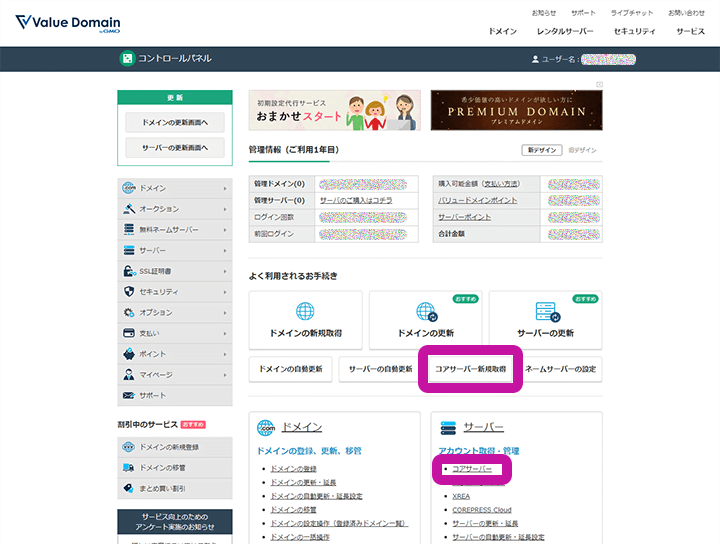Click the サポート envelope icon
Screen dimensions: 720x544
pos(129,395)
